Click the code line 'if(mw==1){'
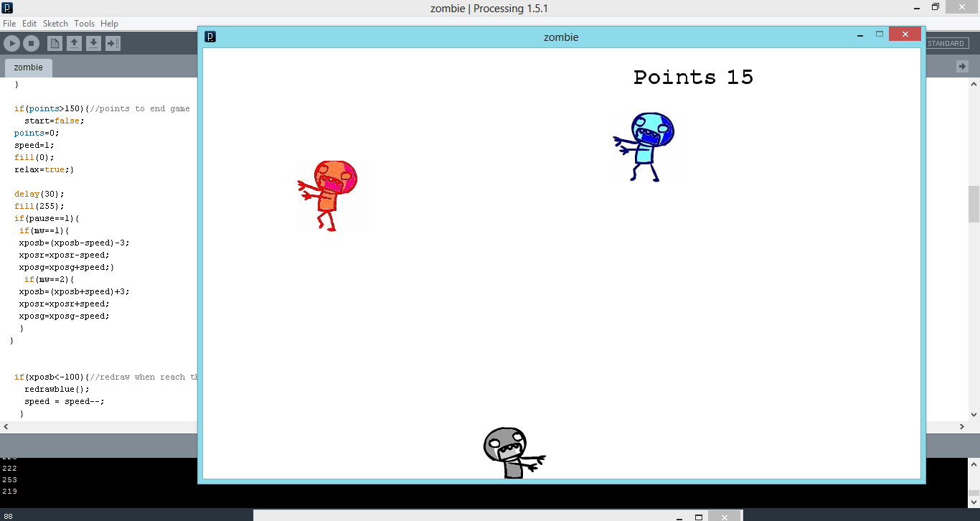The image size is (980, 521). tap(44, 230)
